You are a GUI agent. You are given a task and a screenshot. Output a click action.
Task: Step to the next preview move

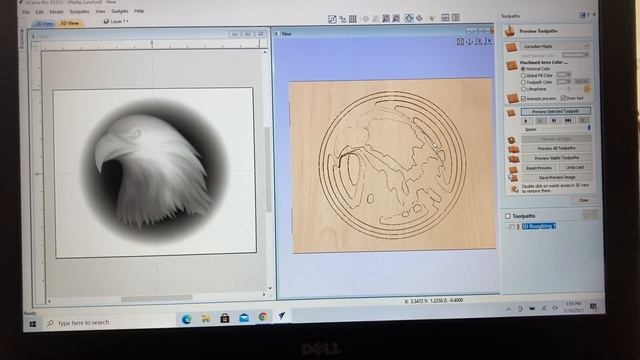click(554, 121)
